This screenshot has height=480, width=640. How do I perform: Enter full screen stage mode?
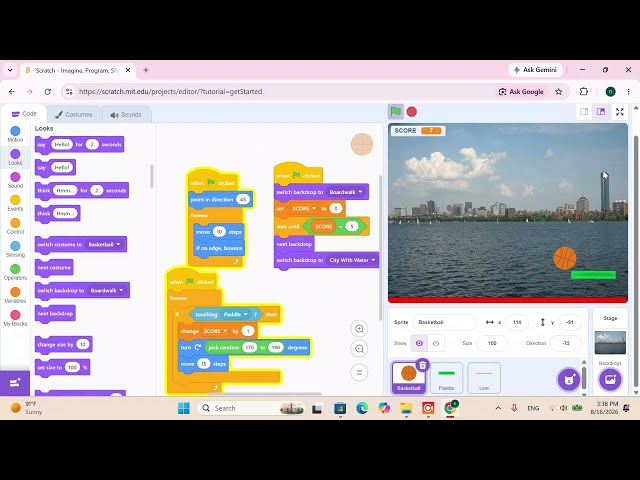pos(620,111)
